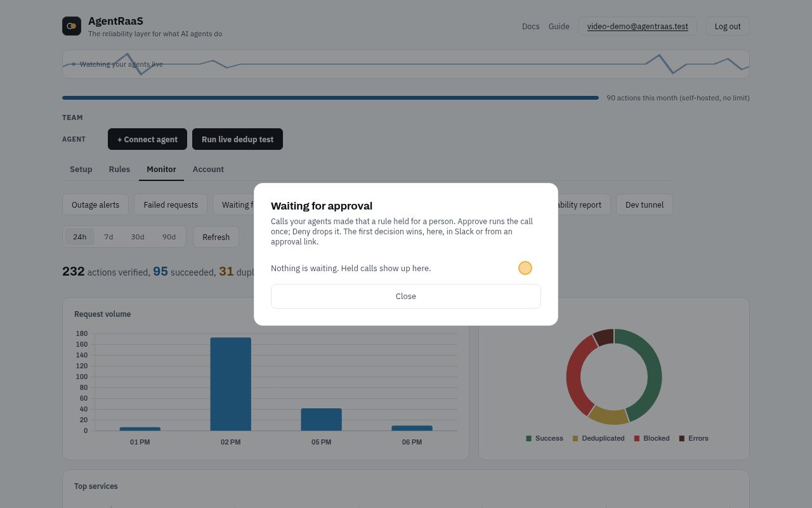Click the 01 PM bar in Request volume chart
The image size is (812, 508).
point(140,429)
